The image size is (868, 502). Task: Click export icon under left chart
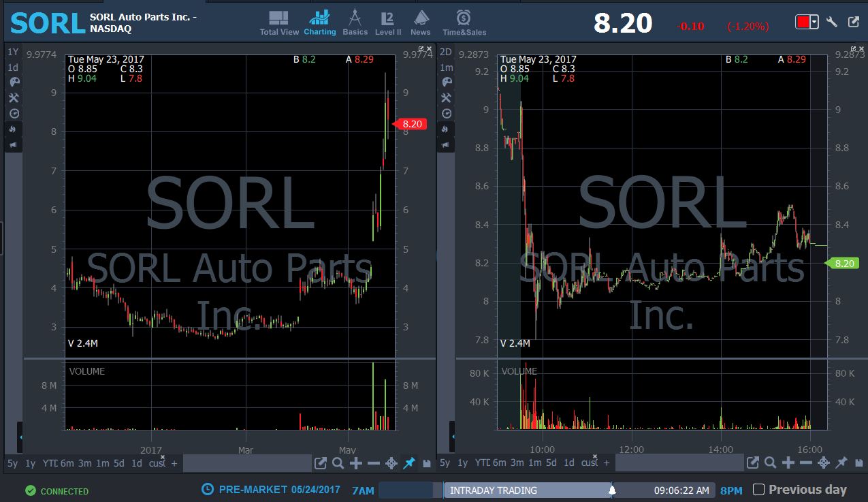tap(321, 463)
